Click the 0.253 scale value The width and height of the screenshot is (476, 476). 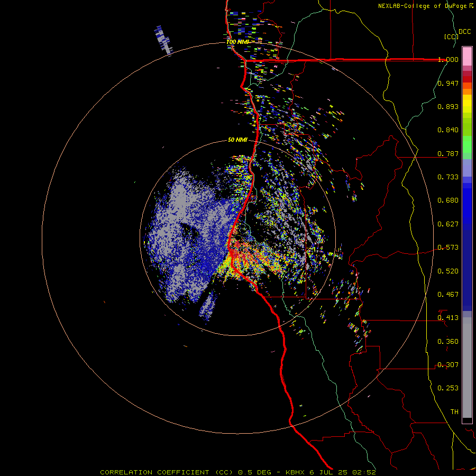(x=448, y=388)
